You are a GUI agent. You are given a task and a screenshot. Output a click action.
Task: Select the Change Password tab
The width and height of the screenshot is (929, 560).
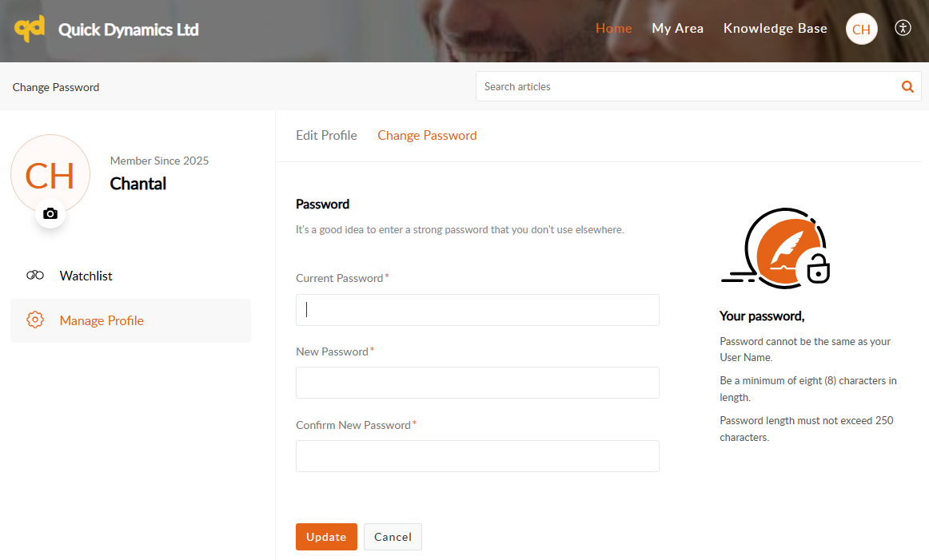tap(427, 136)
